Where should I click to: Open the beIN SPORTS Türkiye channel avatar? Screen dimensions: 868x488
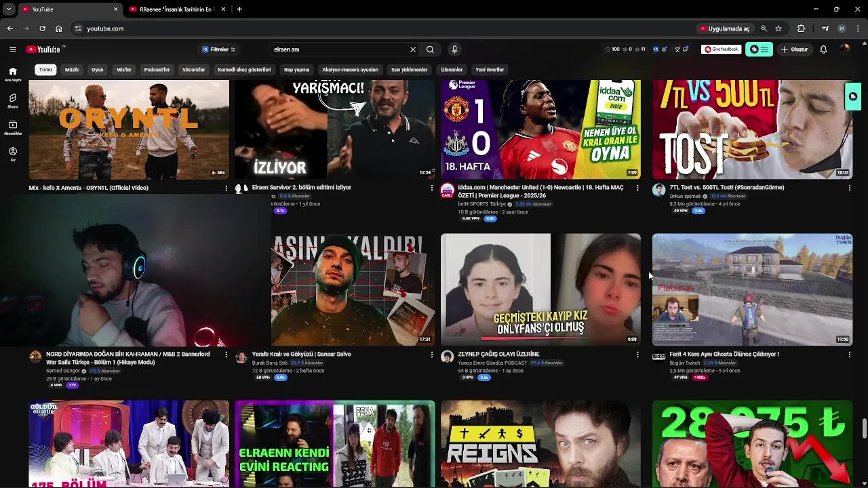(x=447, y=190)
